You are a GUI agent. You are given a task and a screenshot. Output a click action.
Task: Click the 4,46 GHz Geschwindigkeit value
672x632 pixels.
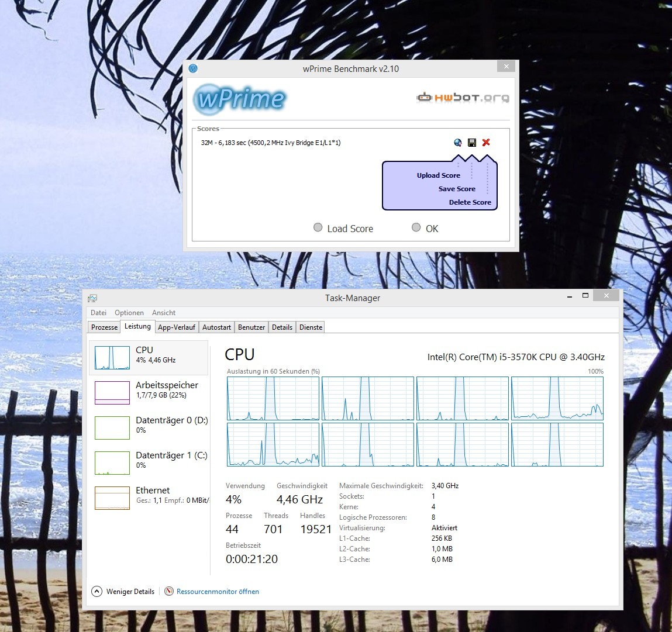pyautogui.click(x=299, y=500)
